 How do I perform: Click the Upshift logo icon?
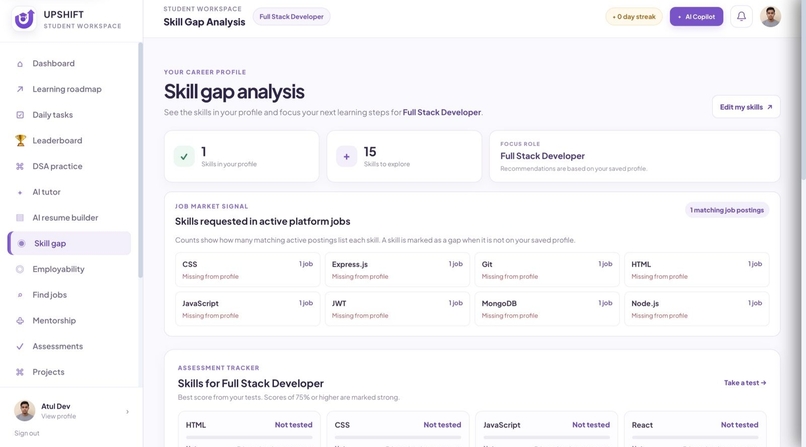[x=24, y=20]
